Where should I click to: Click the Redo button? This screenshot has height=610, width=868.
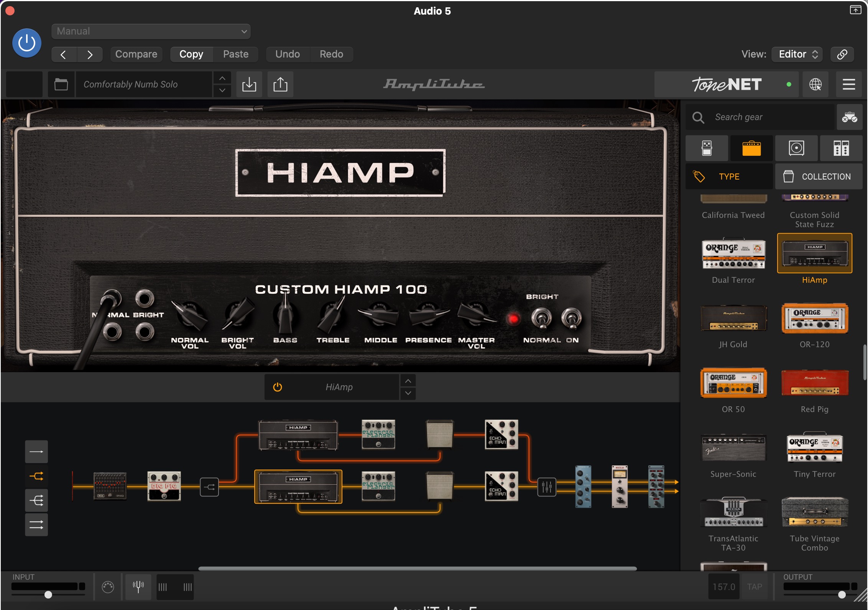click(x=331, y=54)
